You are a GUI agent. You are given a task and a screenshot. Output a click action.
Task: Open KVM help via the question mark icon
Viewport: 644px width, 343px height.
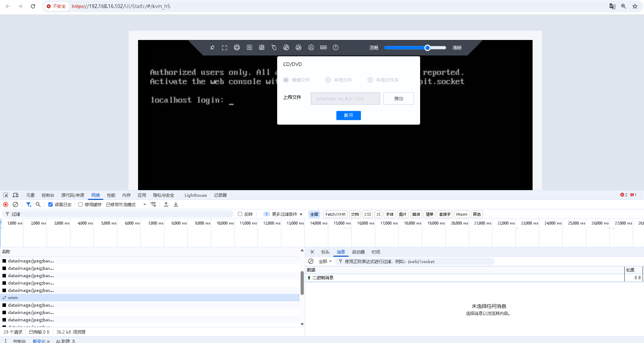tap(335, 47)
